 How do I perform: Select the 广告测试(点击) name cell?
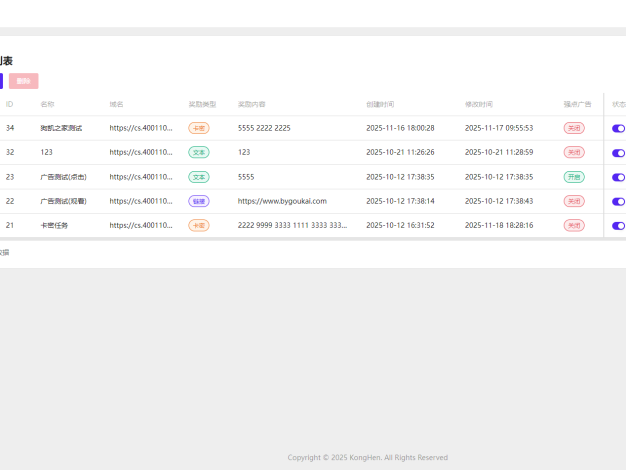(x=63, y=177)
